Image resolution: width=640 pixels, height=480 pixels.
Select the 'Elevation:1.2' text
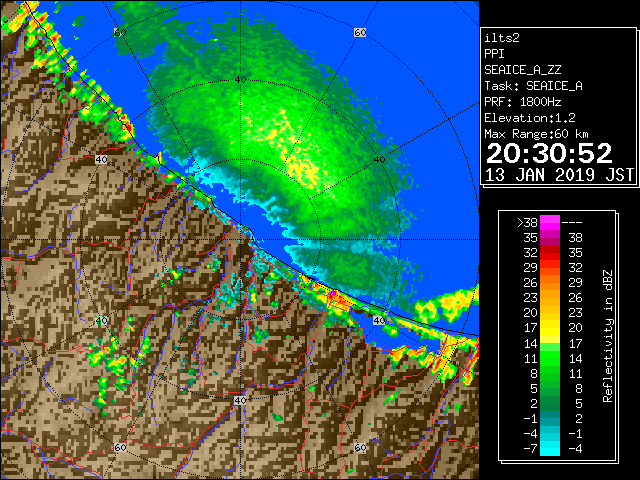[529, 118]
